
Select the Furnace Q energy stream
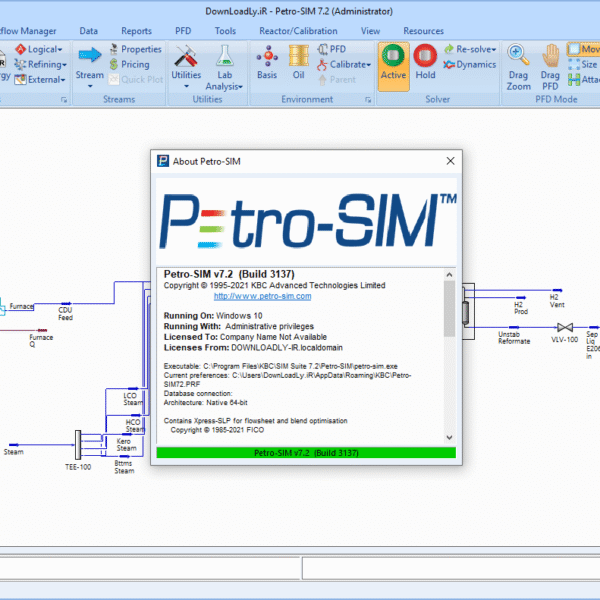[42, 330]
